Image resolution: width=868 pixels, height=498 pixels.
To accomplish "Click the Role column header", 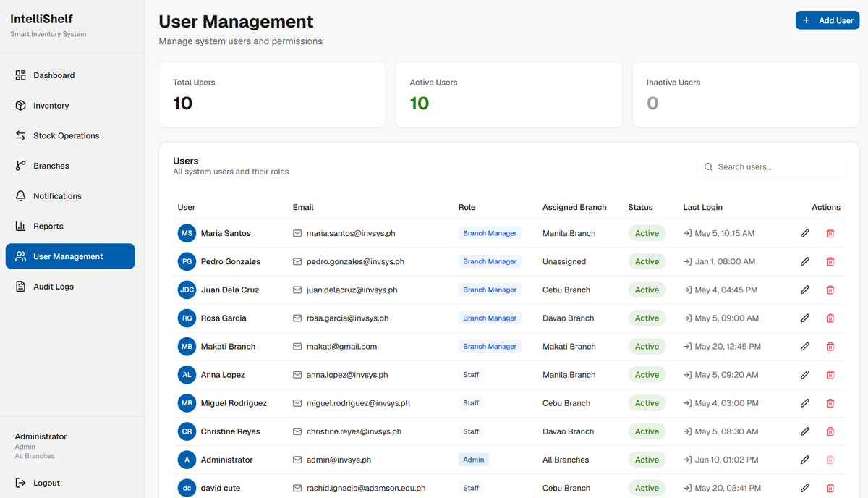I will pos(467,207).
